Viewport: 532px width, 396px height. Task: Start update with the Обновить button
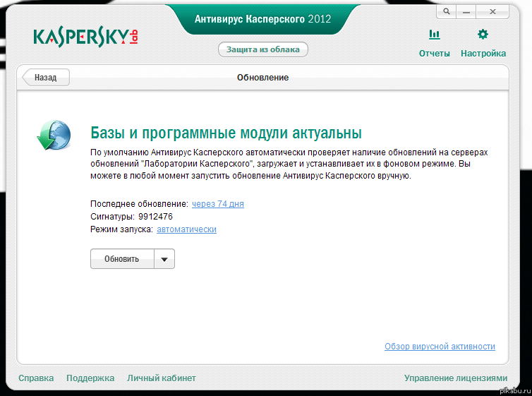coord(122,259)
